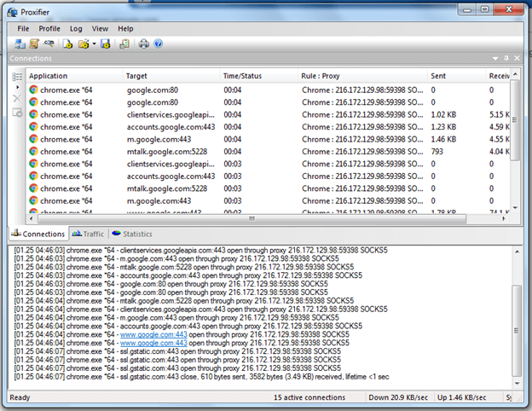Toggle the Connections panel pin icon
The image size is (532, 411).
(506, 58)
